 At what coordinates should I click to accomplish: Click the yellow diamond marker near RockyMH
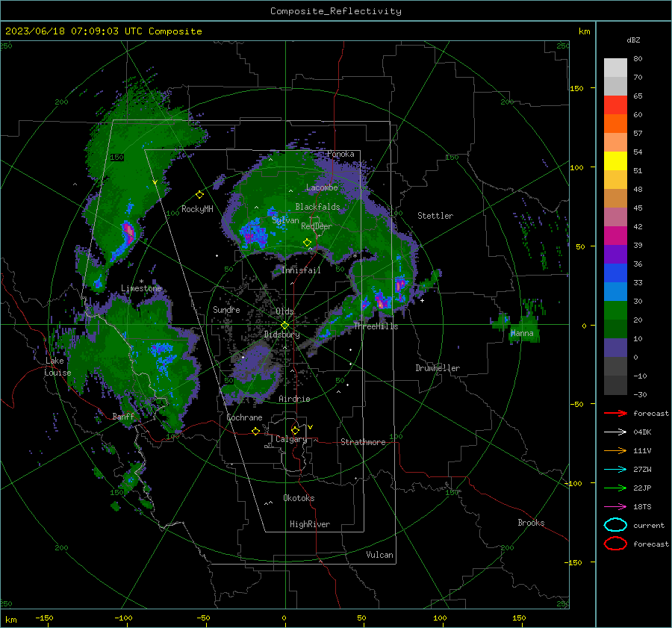[x=199, y=195]
